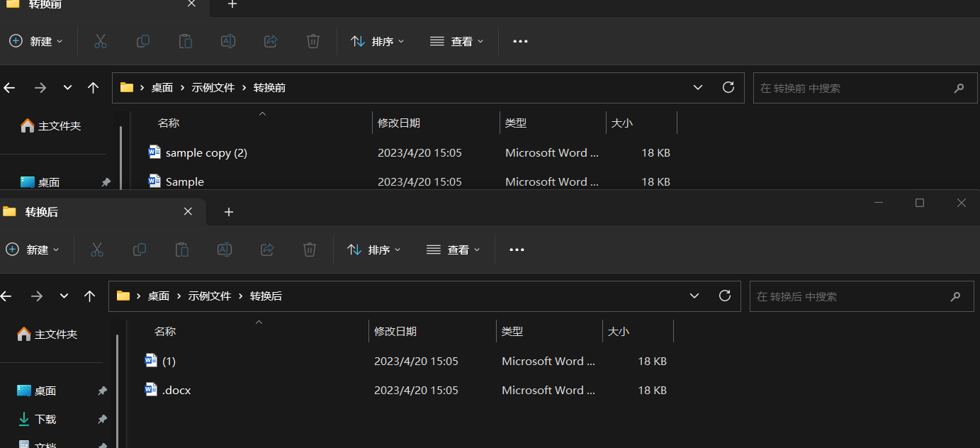Click the Paste icon in 转换后 toolbar
The image size is (980, 448).
(x=181, y=249)
